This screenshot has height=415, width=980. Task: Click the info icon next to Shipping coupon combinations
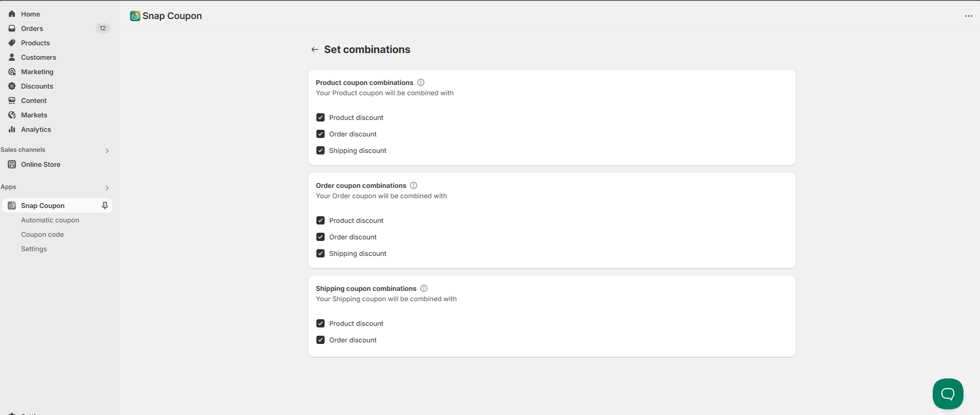tap(424, 288)
